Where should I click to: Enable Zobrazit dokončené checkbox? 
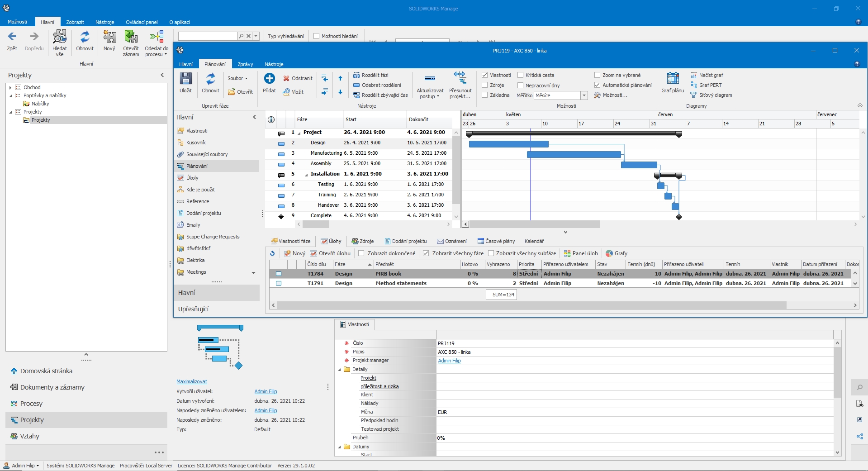coord(361,253)
